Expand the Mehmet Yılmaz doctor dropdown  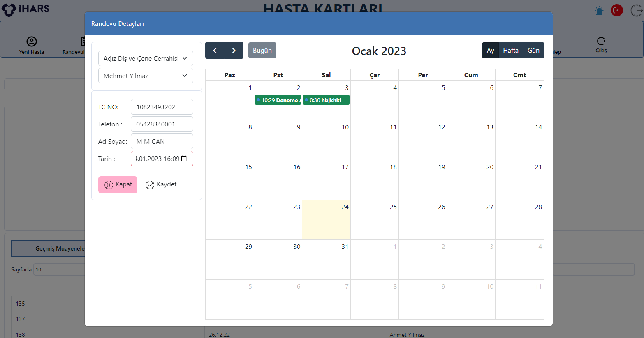click(146, 76)
